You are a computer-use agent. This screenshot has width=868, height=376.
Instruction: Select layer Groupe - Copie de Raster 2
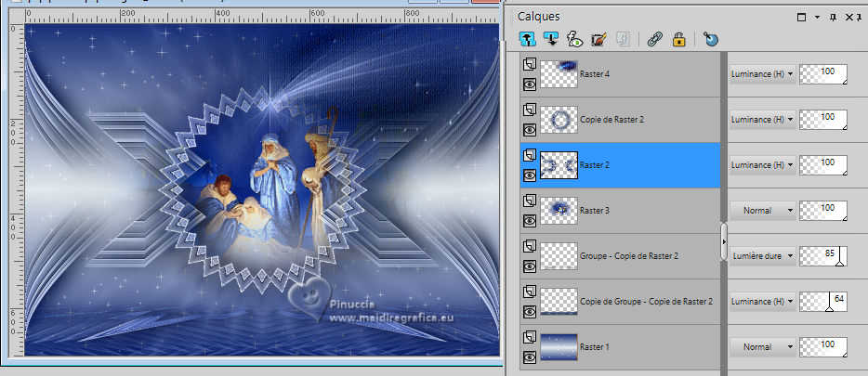[629, 256]
